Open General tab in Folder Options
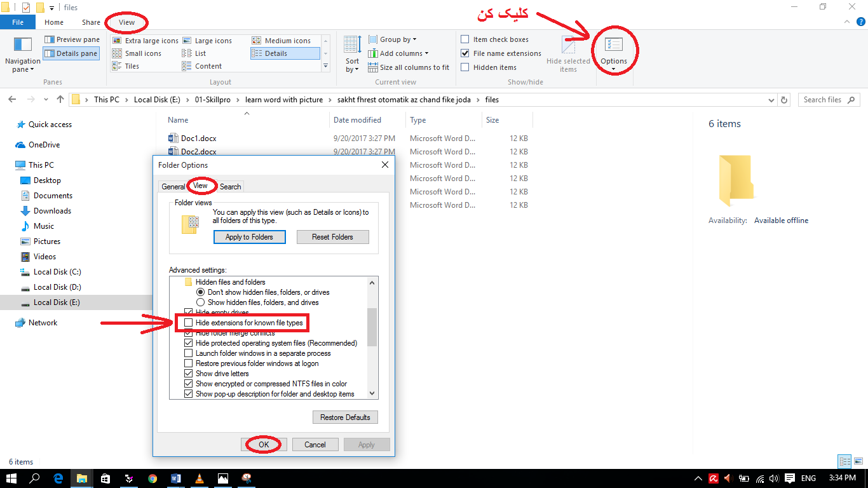This screenshot has width=868, height=488. click(173, 187)
